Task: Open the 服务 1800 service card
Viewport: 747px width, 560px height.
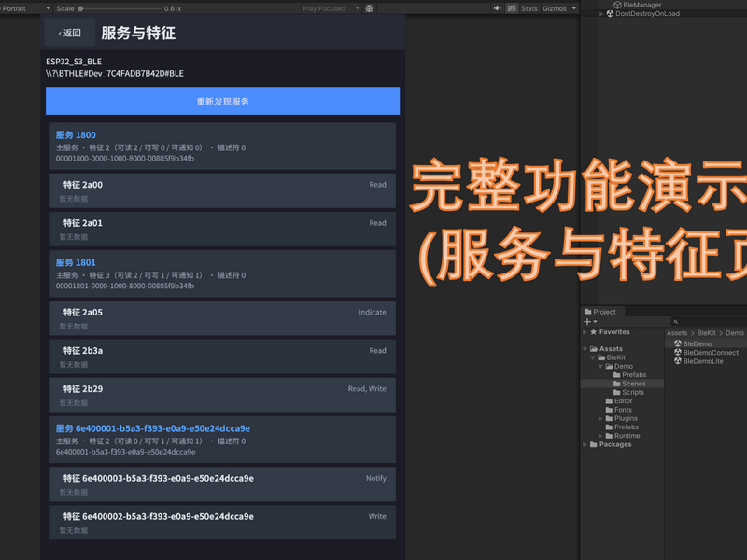Action: coord(222,147)
